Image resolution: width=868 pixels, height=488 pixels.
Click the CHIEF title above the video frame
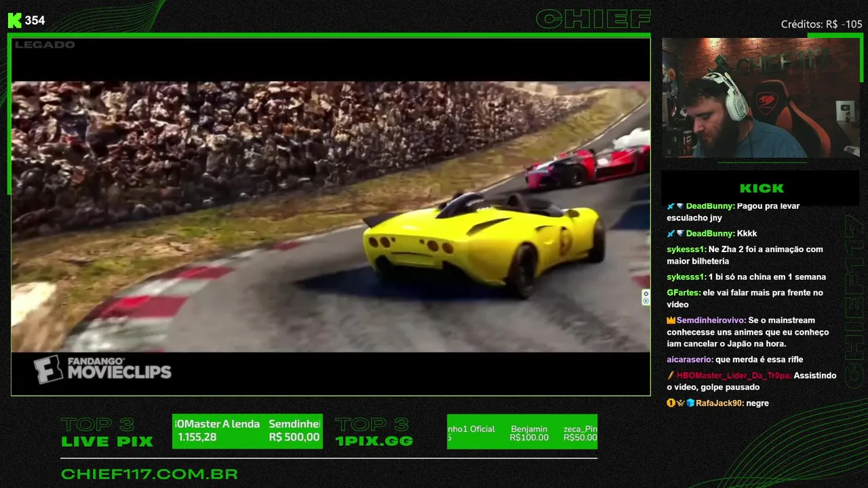click(593, 20)
